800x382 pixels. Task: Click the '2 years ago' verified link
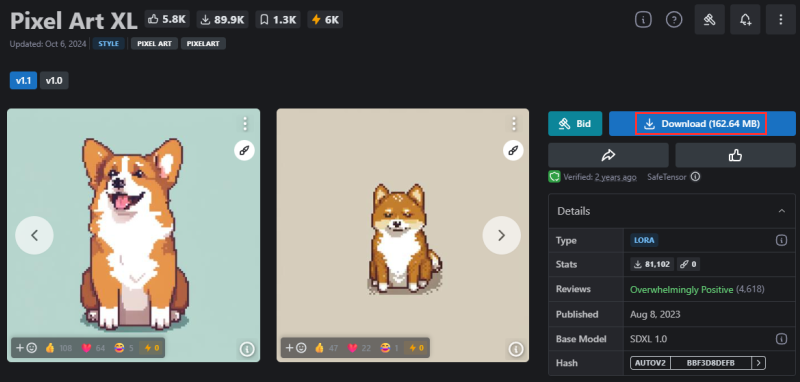tap(615, 177)
